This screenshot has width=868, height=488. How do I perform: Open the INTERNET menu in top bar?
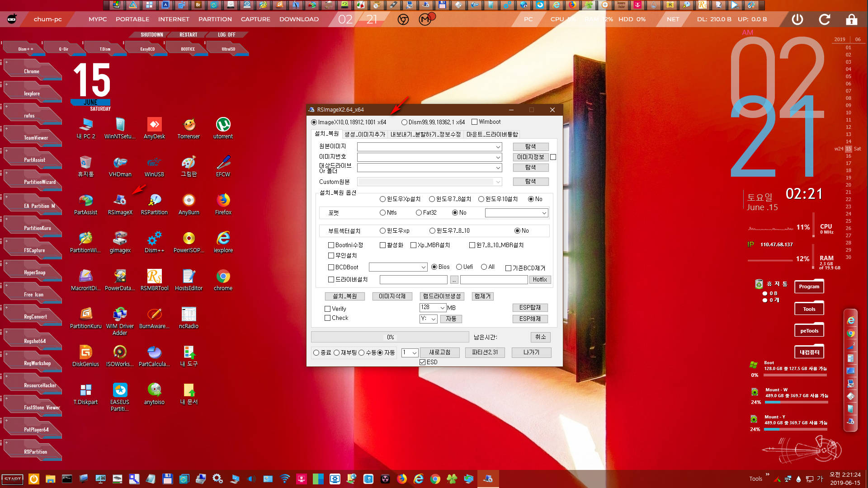(174, 19)
